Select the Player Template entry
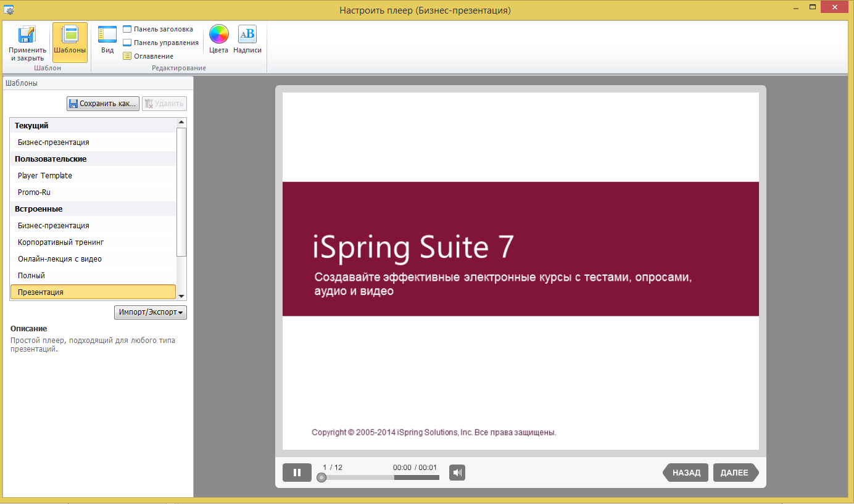 [x=93, y=176]
